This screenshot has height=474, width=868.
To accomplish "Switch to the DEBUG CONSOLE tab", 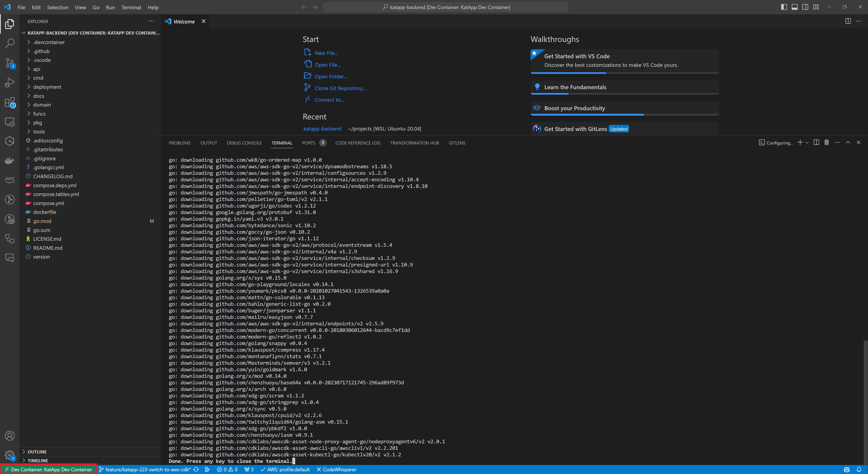I will (244, 143).
